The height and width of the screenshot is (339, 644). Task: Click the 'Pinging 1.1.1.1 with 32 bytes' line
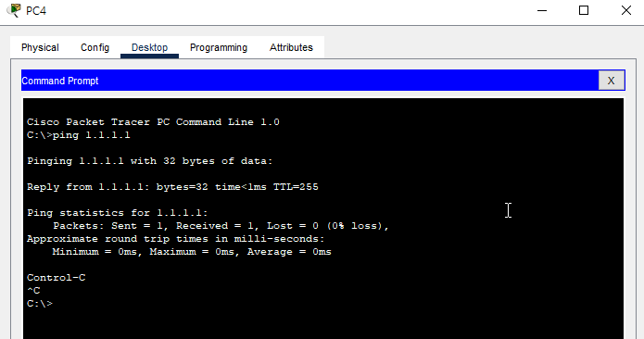(150, 161)
